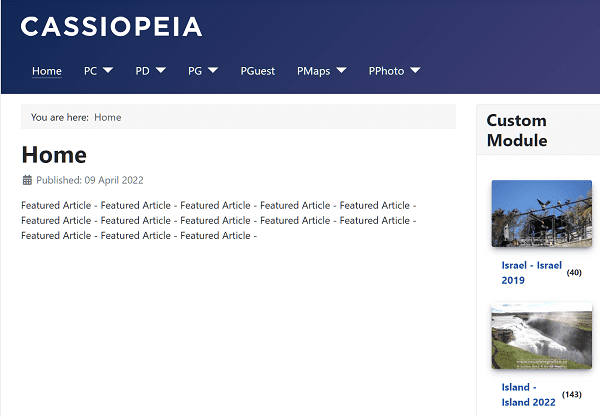Go to the Home menu item

[x=46, y=71]
